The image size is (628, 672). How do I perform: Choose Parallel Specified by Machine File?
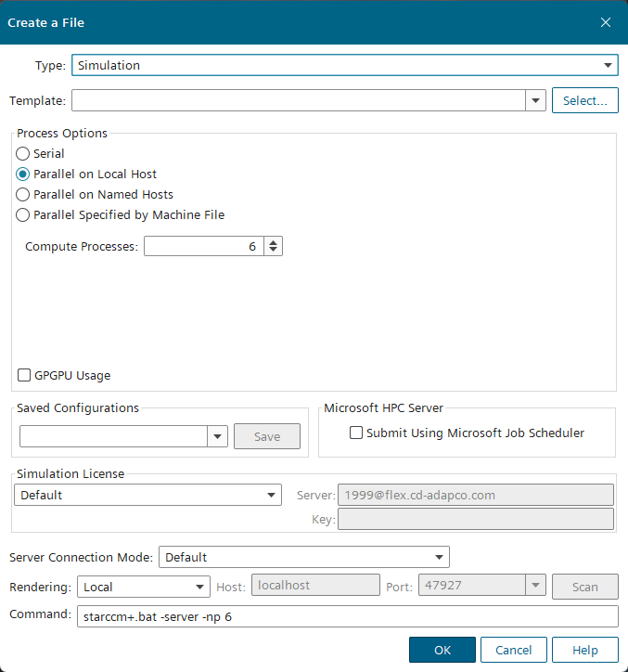tap(23, 214)
